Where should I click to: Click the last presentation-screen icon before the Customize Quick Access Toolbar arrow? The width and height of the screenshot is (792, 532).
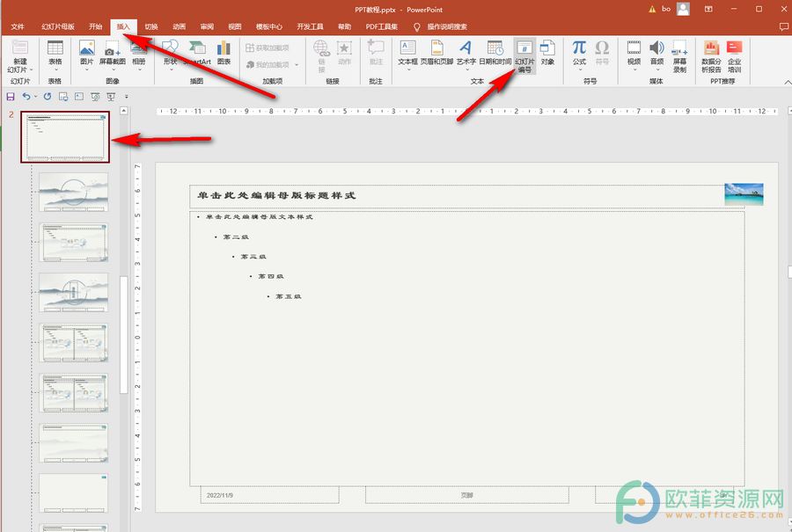tap(111, 97)
